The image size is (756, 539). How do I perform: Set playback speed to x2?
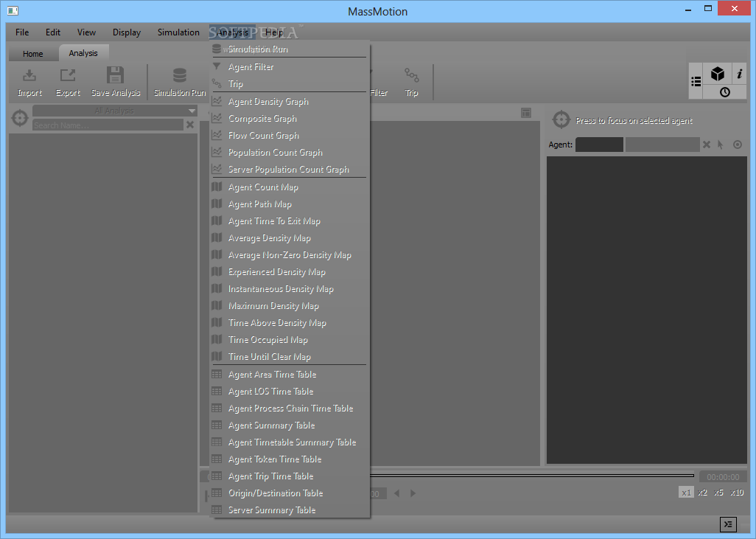tap(702, 493)
